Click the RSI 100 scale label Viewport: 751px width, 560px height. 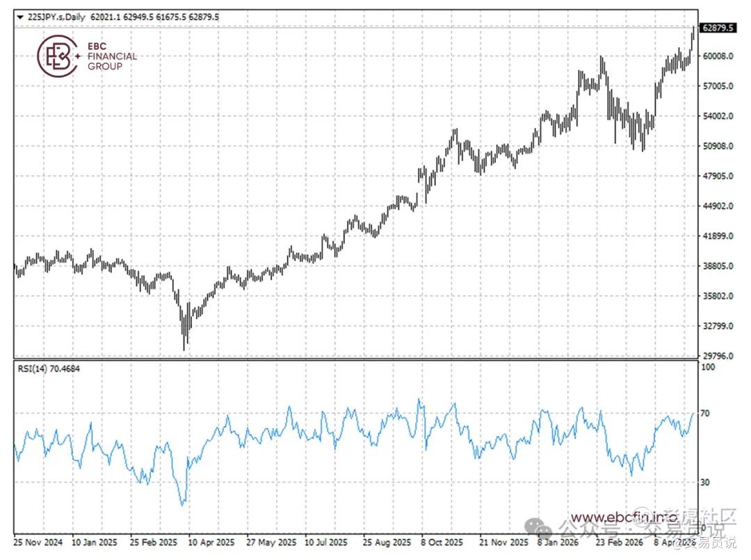tap(708, 367)
